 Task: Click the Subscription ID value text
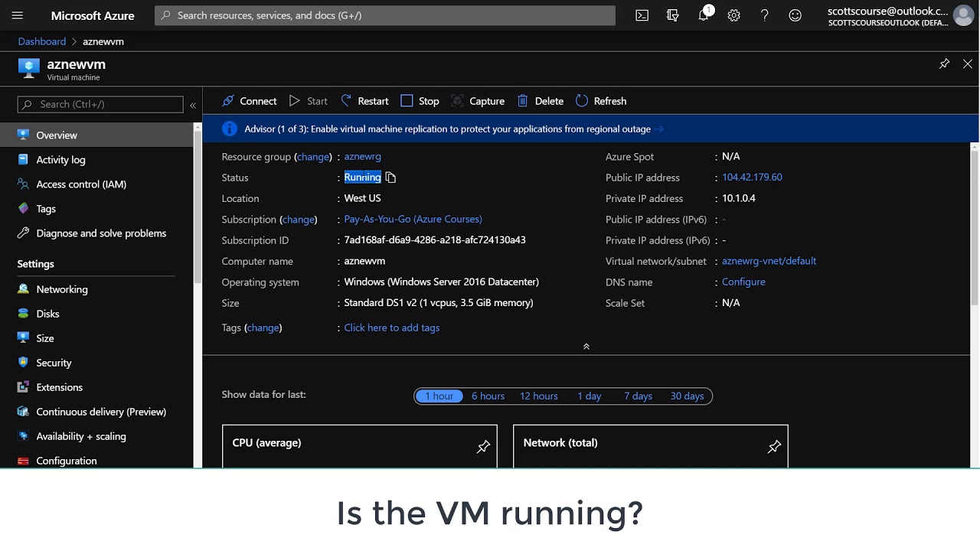[x=435, y=240]
